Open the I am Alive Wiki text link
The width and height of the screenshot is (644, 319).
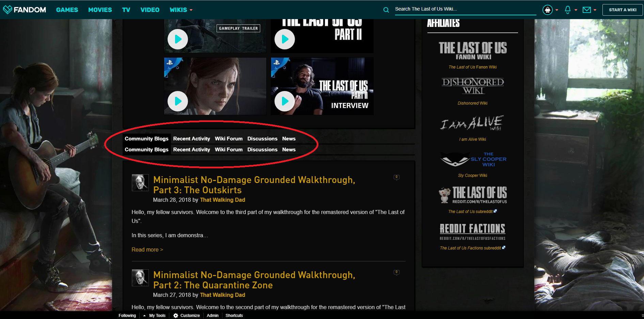(472, 139)
